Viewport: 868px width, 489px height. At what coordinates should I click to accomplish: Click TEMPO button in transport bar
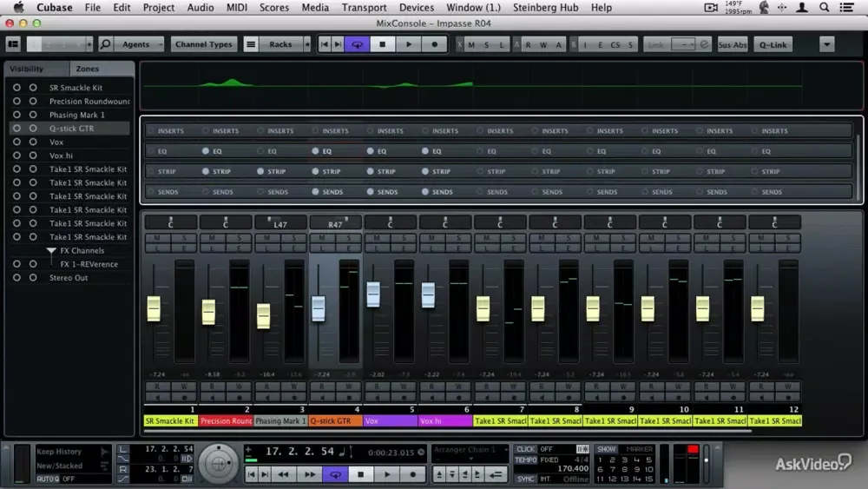point(525,459)
